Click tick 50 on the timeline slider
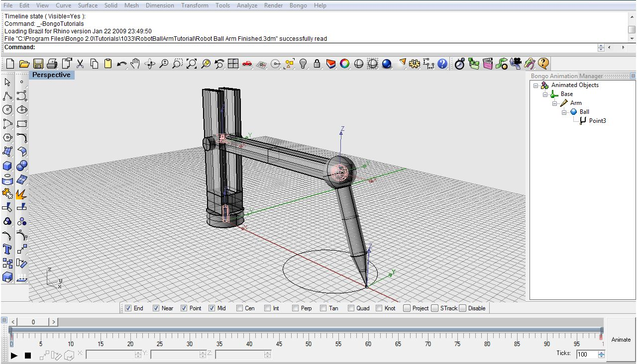The width and height of the screenshot is (637, 364). [x=309, y=337]
